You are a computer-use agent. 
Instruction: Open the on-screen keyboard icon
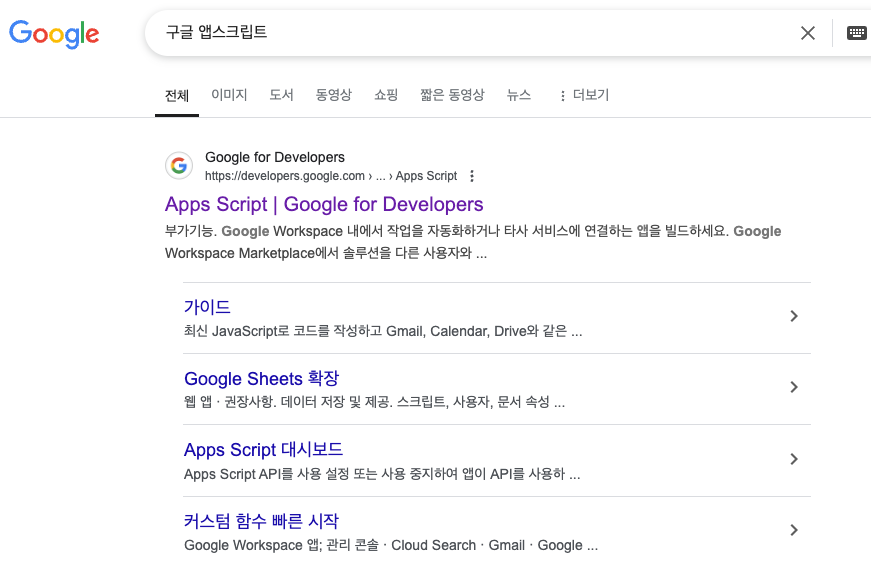pyautogui.click(x=857, y=33)
